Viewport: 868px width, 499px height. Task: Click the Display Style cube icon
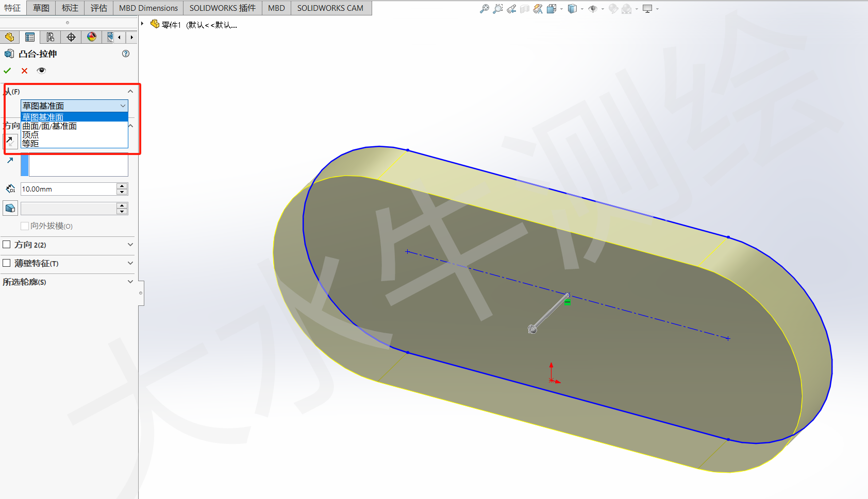click(x=572, y=9)
